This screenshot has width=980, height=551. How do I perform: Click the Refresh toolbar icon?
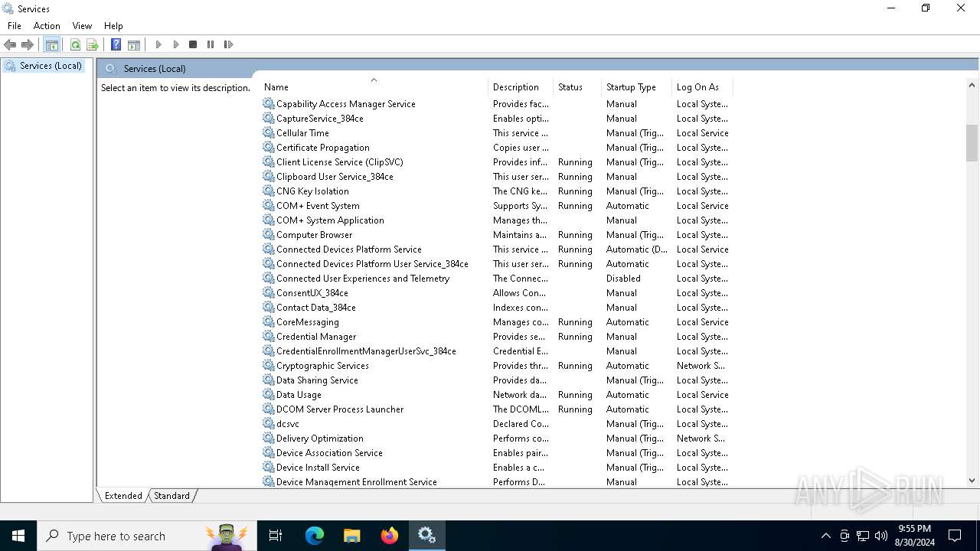coord(75,44)
